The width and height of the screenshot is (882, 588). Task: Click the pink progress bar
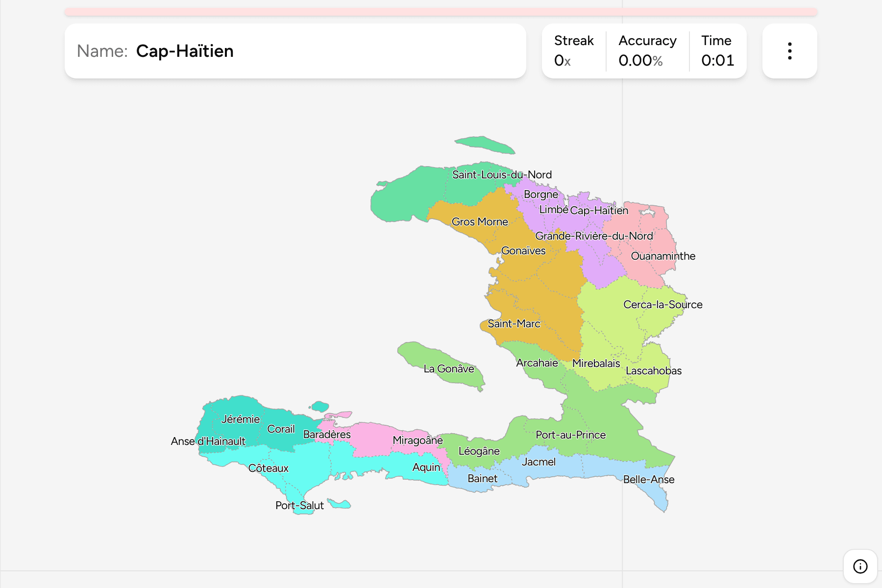441,12
